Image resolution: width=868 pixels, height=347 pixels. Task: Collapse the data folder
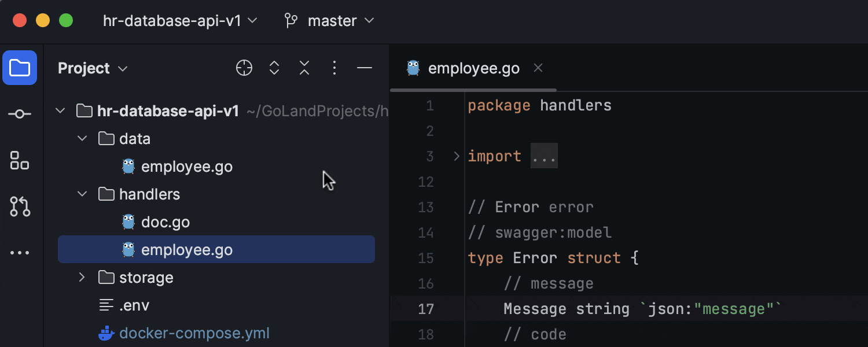pyautogui.click(x=82, y=138)
